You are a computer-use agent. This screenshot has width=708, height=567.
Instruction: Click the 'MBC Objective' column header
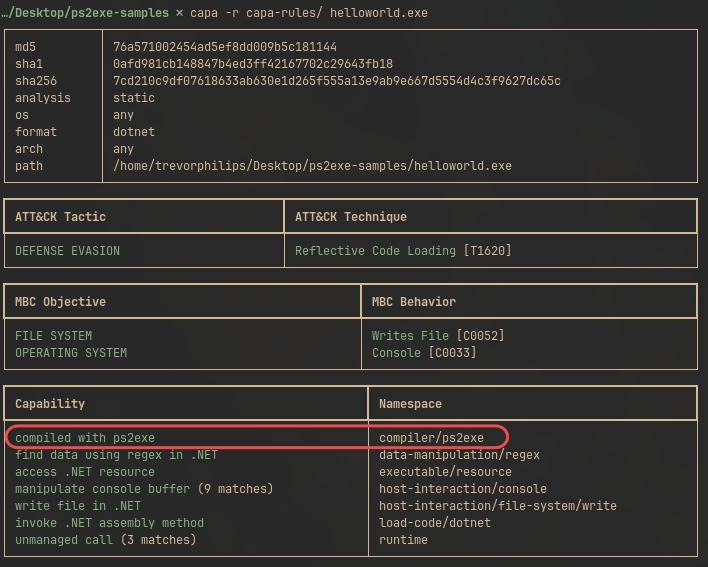tap(61, 302)
